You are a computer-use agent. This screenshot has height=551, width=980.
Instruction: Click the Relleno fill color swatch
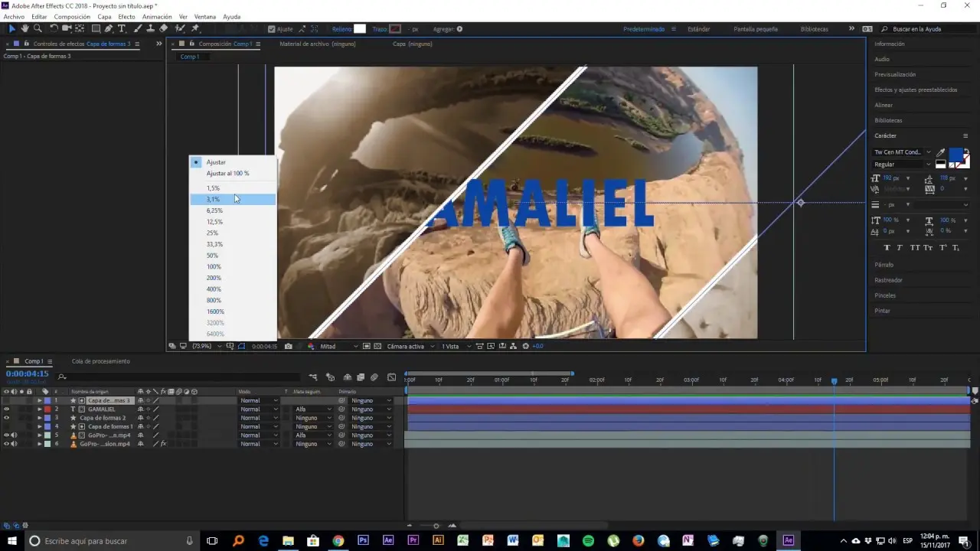coord(359,29)
